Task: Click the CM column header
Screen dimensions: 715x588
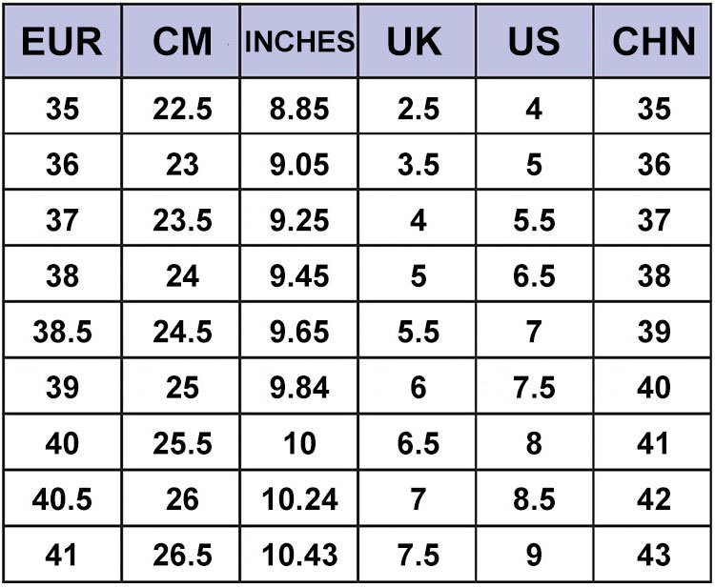Action: tap(182, 43)
